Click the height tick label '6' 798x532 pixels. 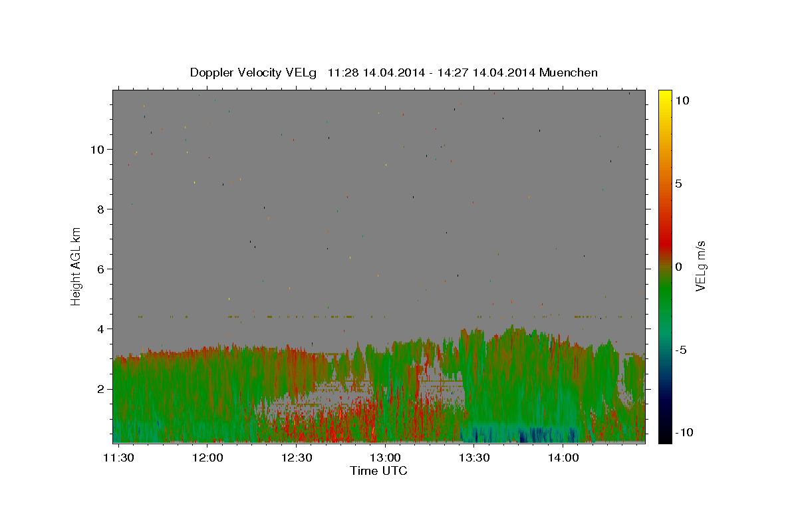(100, 269)
